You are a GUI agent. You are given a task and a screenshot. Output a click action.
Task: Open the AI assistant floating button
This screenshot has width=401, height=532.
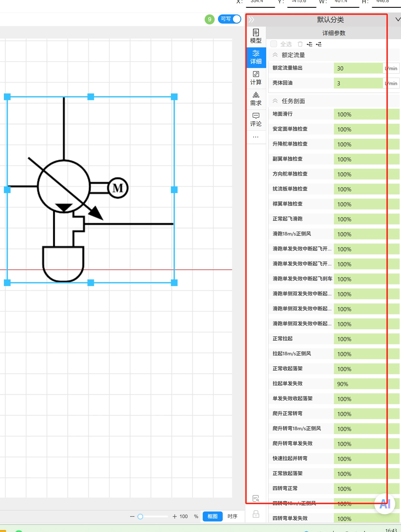[x=385, y=504]
